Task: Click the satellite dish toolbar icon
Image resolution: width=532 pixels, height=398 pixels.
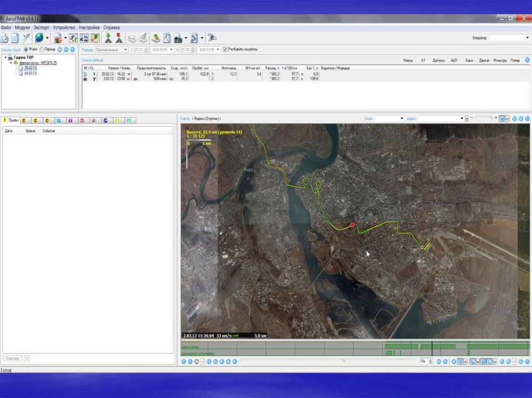Action: (26, 38)
